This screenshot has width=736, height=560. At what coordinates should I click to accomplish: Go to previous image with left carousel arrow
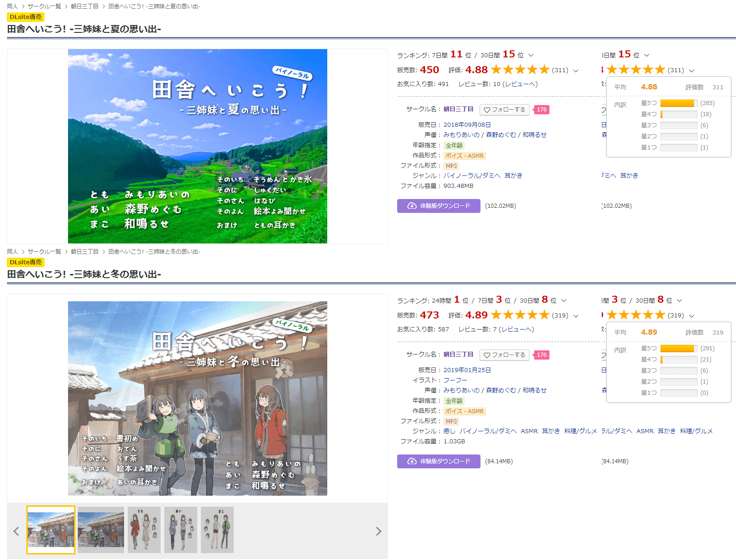point(16,531)
